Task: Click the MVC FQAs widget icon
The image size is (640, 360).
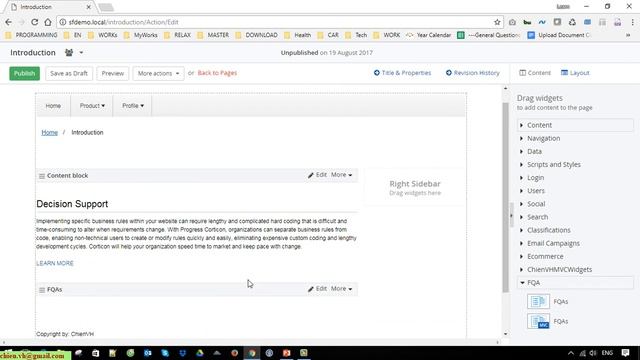Action: click(x=538, y=321)
